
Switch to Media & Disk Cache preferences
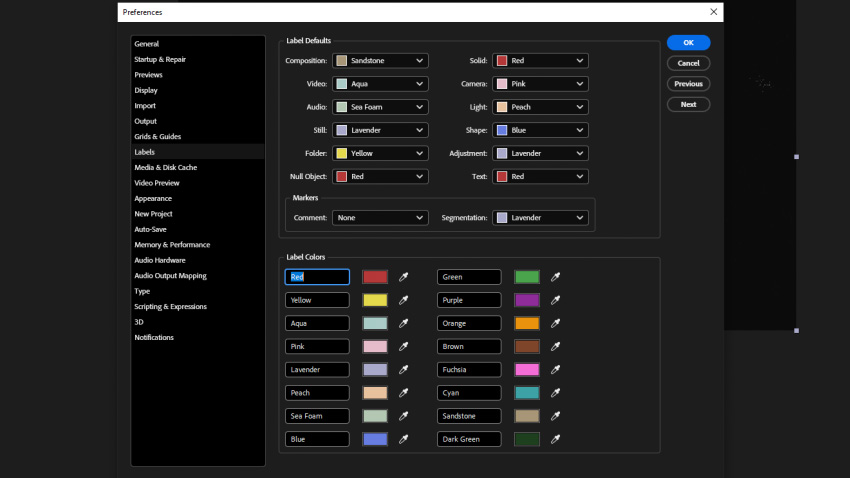point(166,167)
